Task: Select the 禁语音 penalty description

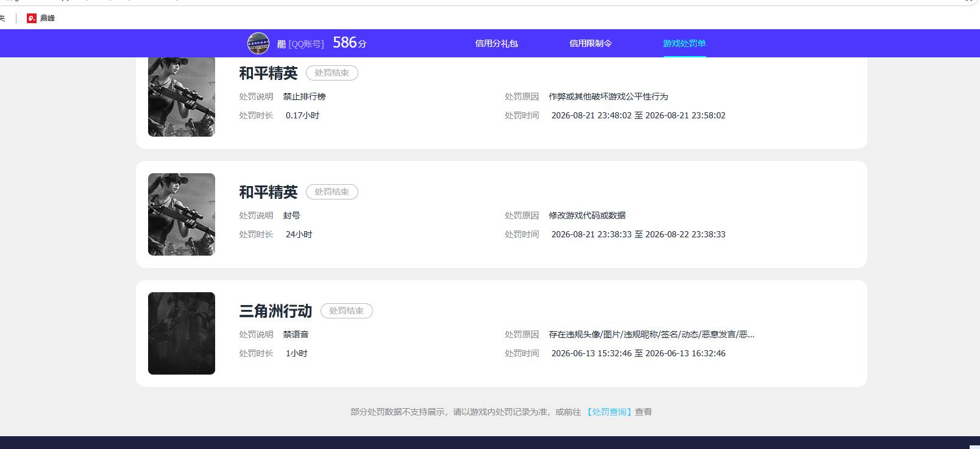Action: pyautogui.click(x=296, y=334)
